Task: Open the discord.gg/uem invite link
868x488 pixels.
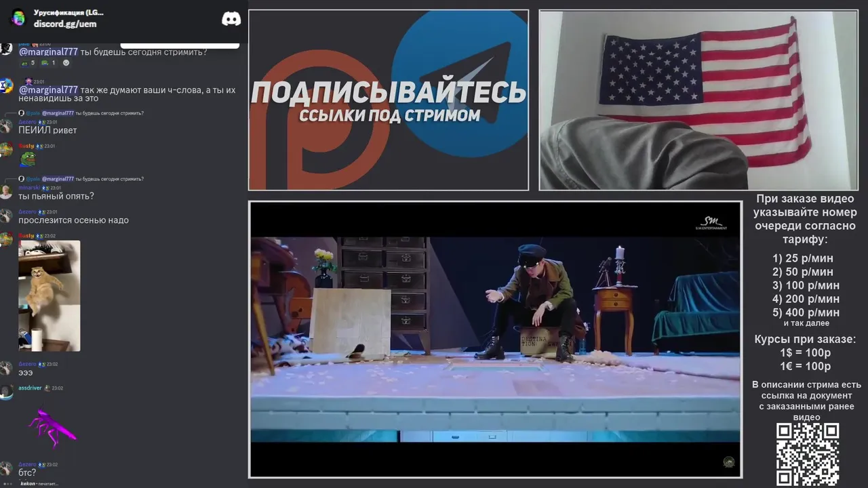Action: [x=65, y=24]
